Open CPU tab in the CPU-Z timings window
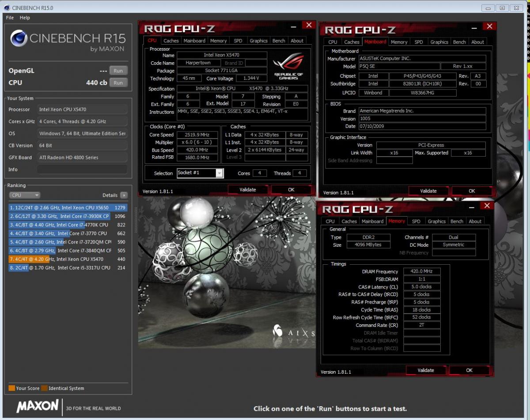Screen dimensions: 530x420 pyautogui.click(x=330, y=221)
